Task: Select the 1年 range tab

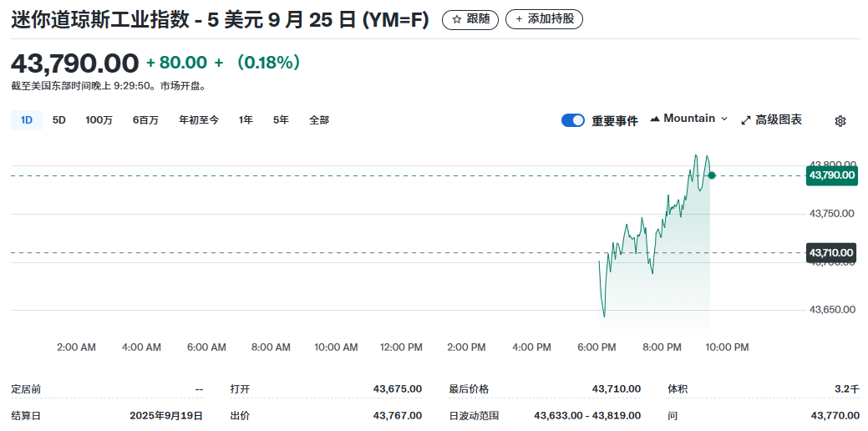Action: 246,120
